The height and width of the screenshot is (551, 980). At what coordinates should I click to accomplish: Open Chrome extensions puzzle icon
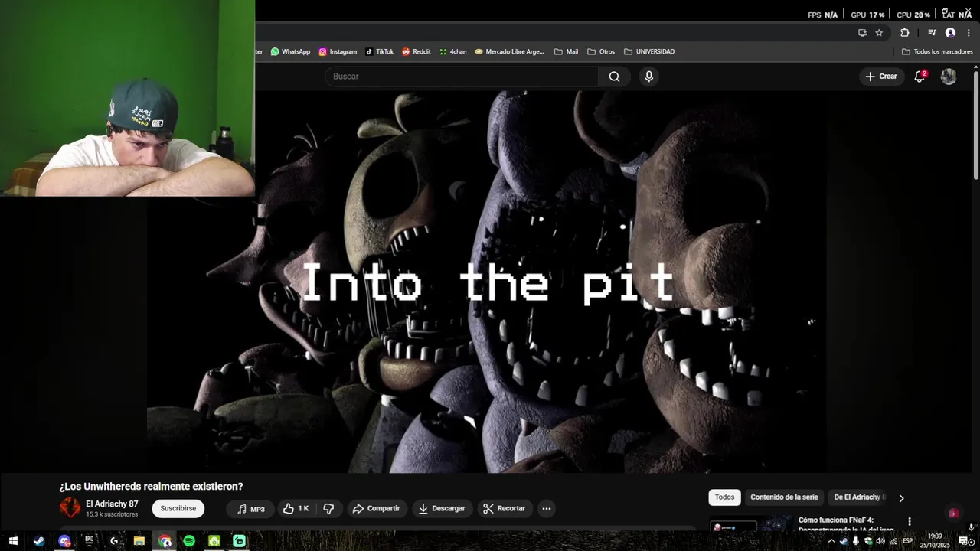(905, 33)
